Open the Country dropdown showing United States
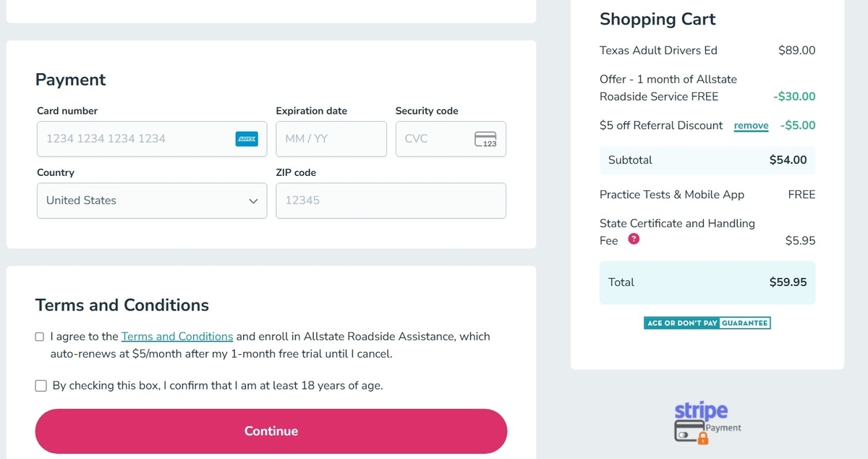This screenshot has height=459, width=868. point(152,201)
